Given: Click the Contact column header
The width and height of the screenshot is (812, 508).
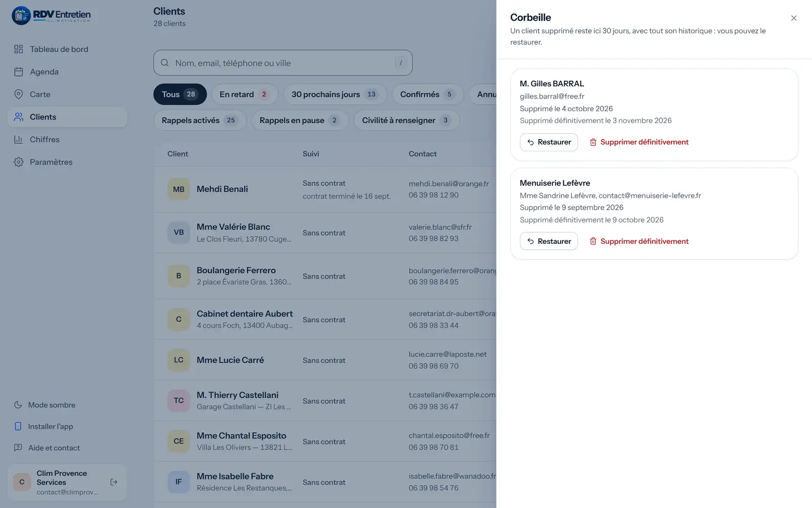Looking at the screenshot, I should click(422, 154).
